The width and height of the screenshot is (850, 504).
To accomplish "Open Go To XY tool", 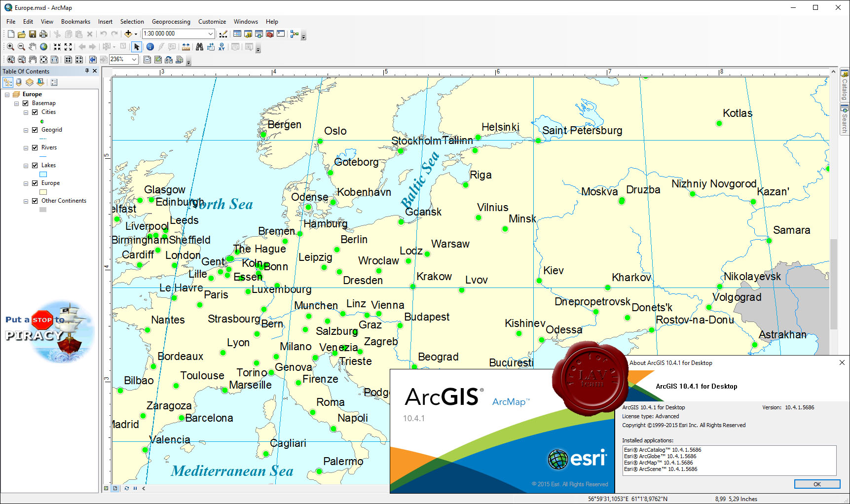I will (222, 47).
